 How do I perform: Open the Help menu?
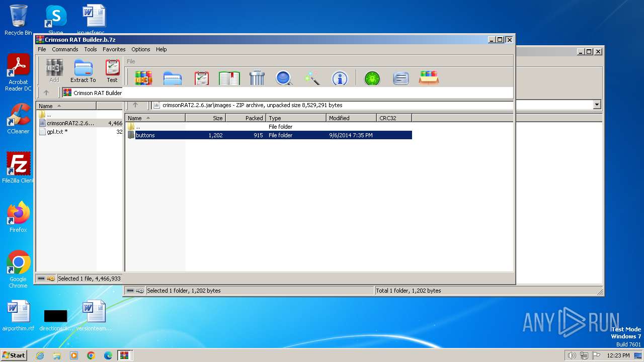pos(161,49)
